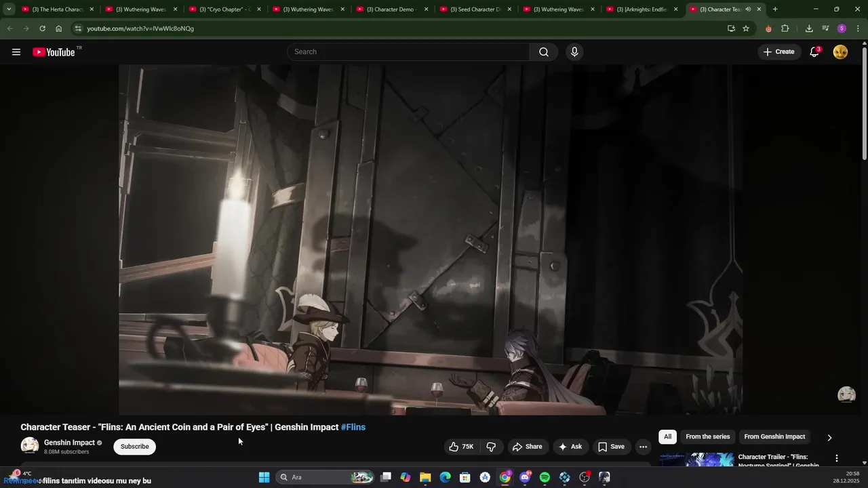Open the YouTube account avatar menu
868x488 pixels.
coord(840,52)
